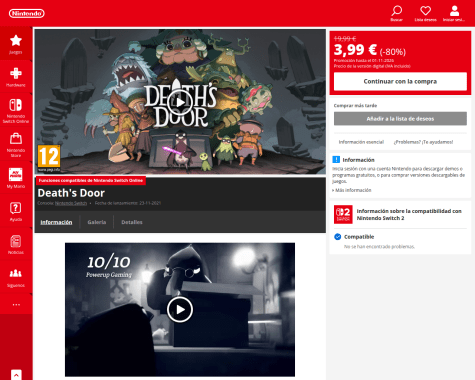Click the Comprar más tarde label
Image resolution: width=475 pixels, height=380 pixels.
pos(355,106)
